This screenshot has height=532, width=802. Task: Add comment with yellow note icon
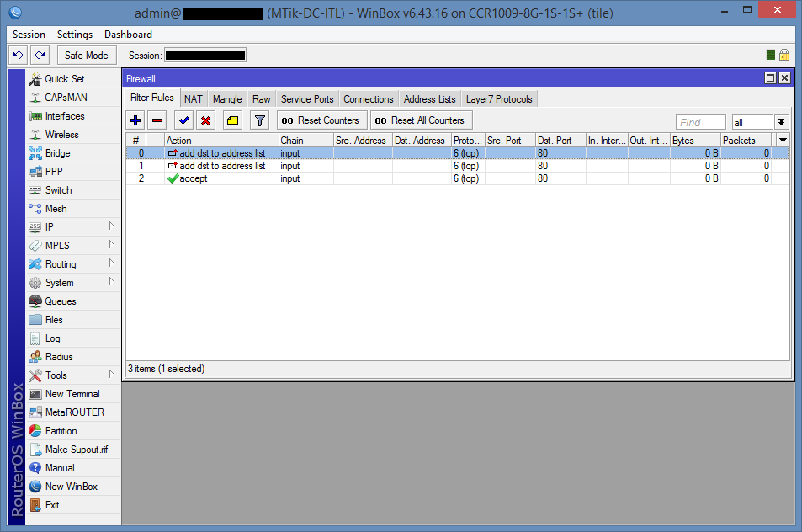click(x=233, y=120)
